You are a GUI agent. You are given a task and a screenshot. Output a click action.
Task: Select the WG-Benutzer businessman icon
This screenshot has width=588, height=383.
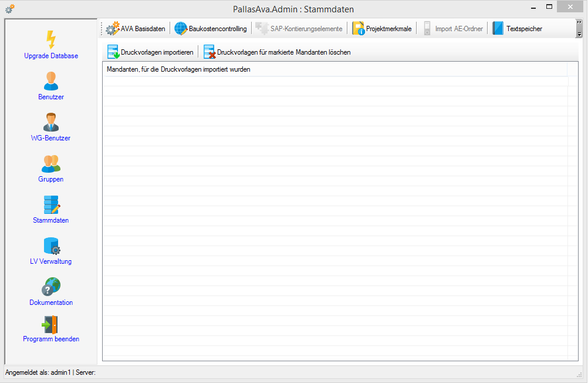point(51,122)
